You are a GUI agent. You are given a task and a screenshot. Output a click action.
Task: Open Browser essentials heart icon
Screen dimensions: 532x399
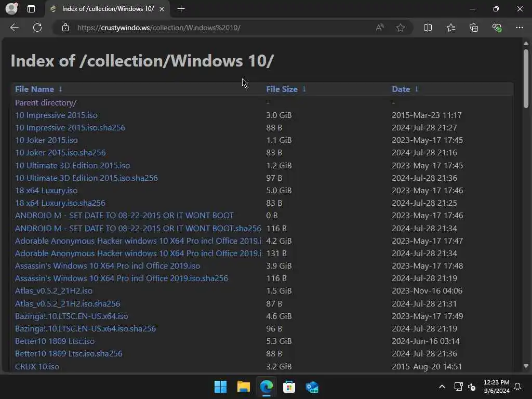tap(497, 28)
